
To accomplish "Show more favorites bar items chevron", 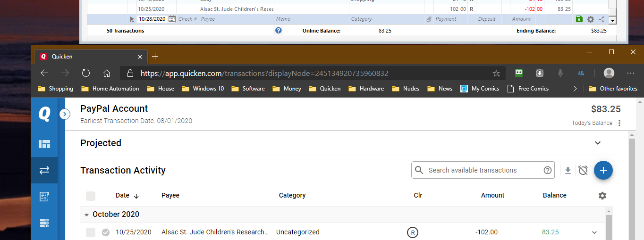I will point(575,89).
